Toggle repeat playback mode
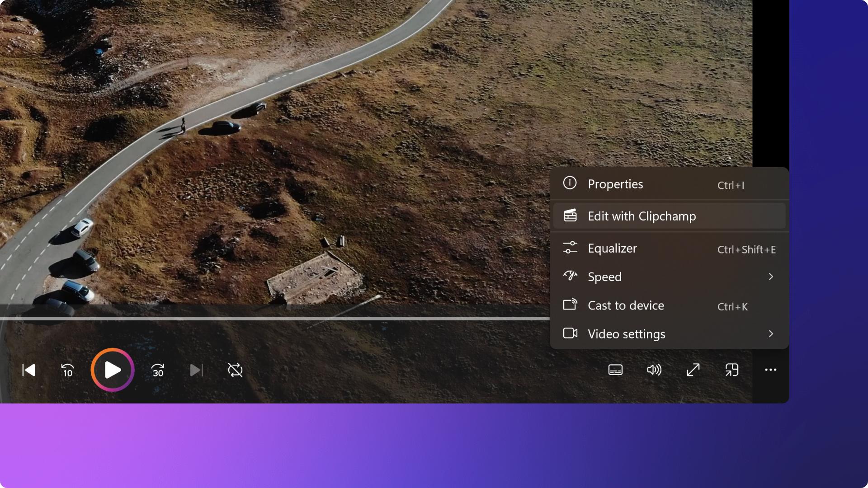This screenshot has height=488, width=868. click(x=235, y=370)
